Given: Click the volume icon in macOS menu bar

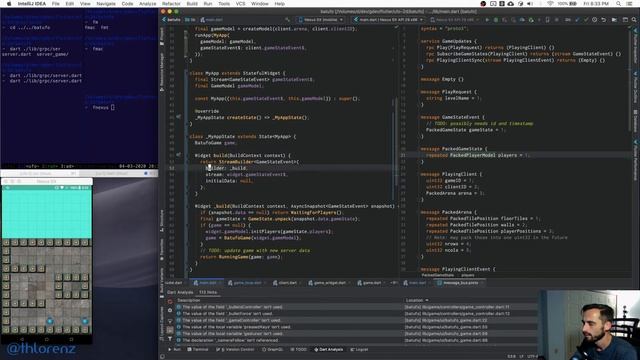Looking at the screenshot, I should coord(530,4).
